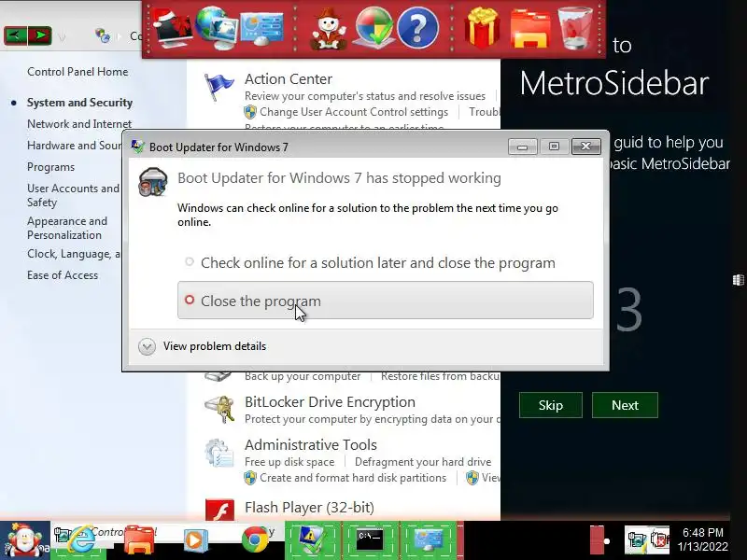Open Windows Media Player from taskbar

pyautogui.click(x=196, y=541)
